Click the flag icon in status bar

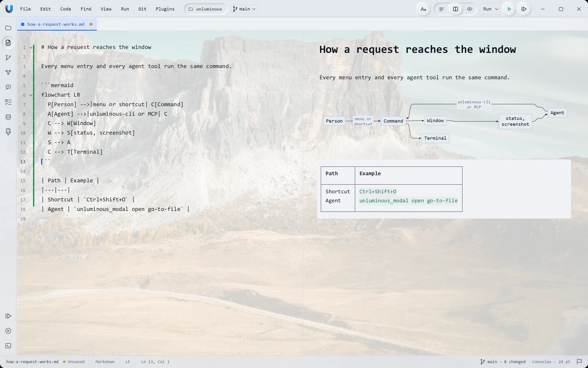tap(579, 362)
